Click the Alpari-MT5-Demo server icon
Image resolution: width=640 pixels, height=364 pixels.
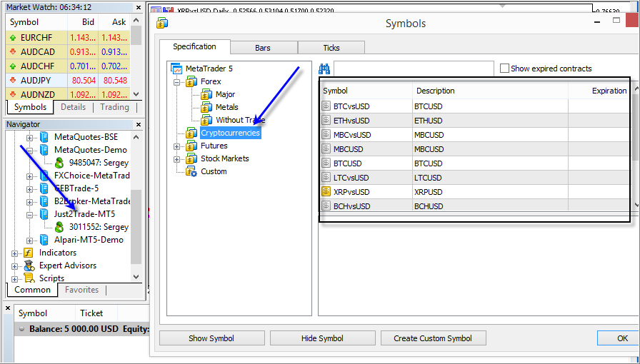point(44,240)
